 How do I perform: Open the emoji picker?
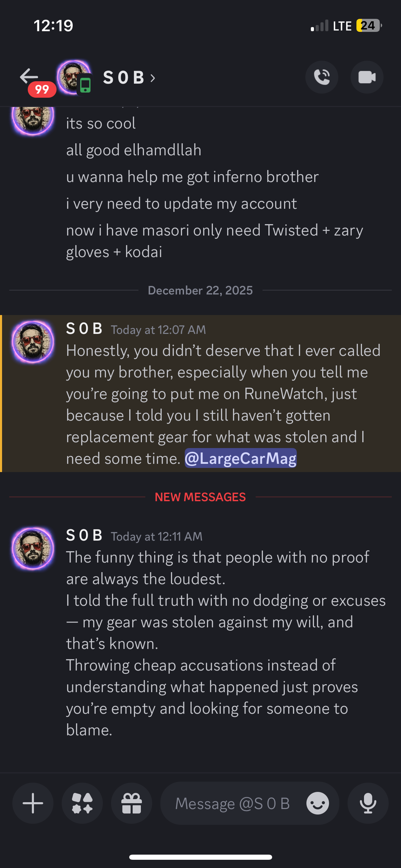click(317, 803)
